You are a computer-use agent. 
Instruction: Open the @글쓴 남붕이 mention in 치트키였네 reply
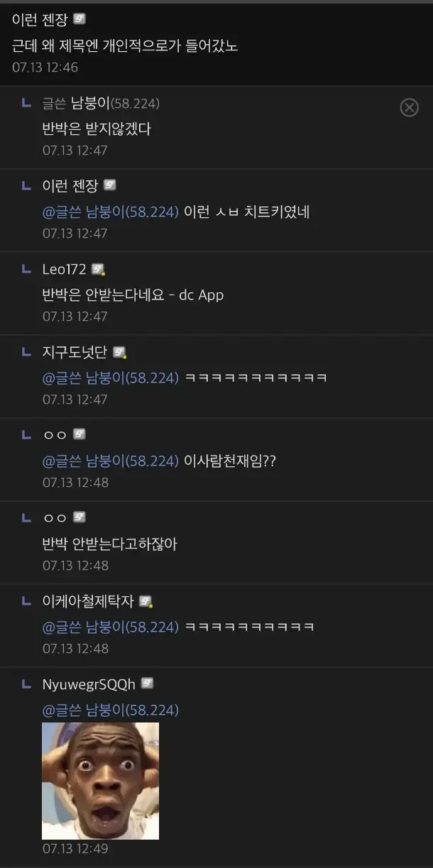pyautogui.click(x=110, y=212)
